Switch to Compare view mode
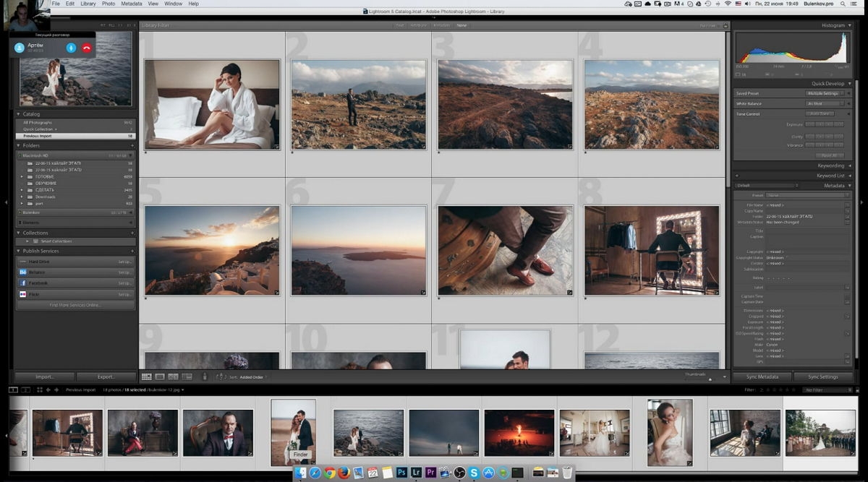 173,376
